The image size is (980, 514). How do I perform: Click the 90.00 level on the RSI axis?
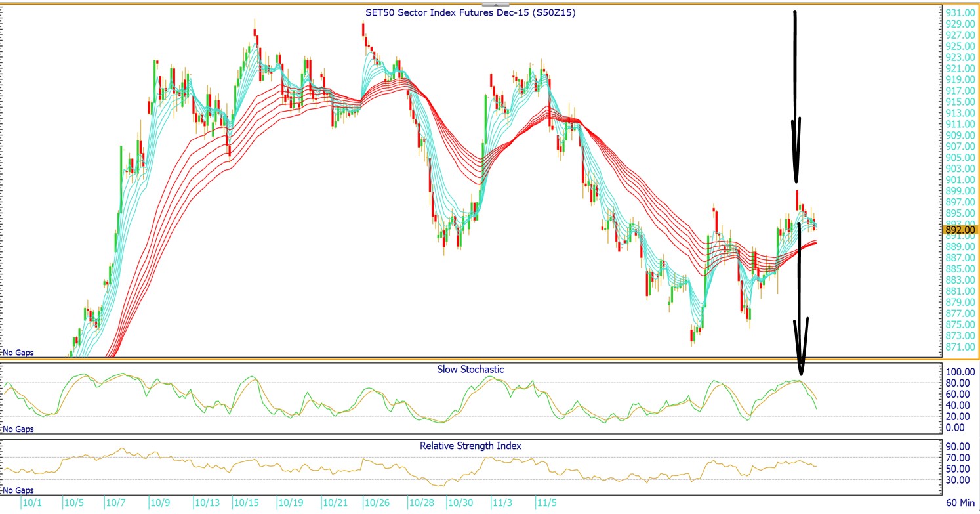point(958,446)
